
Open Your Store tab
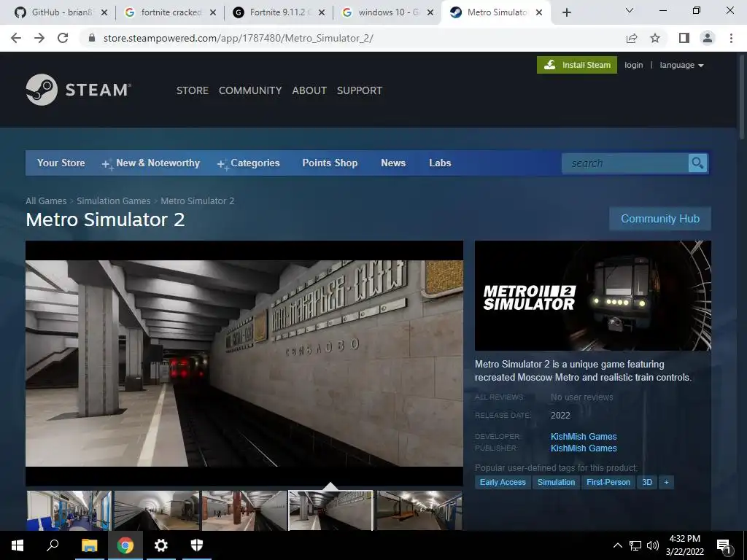click(x=61, y=163)
